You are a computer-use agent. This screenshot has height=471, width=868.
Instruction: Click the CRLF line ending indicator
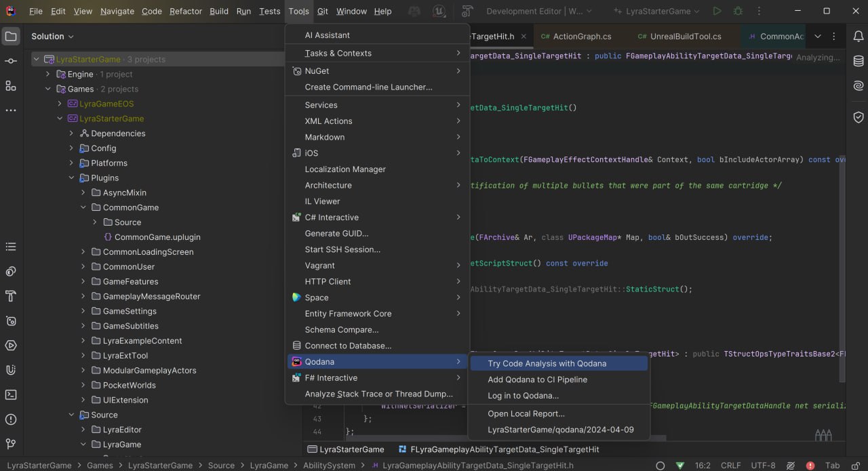(x=730, y=466)
